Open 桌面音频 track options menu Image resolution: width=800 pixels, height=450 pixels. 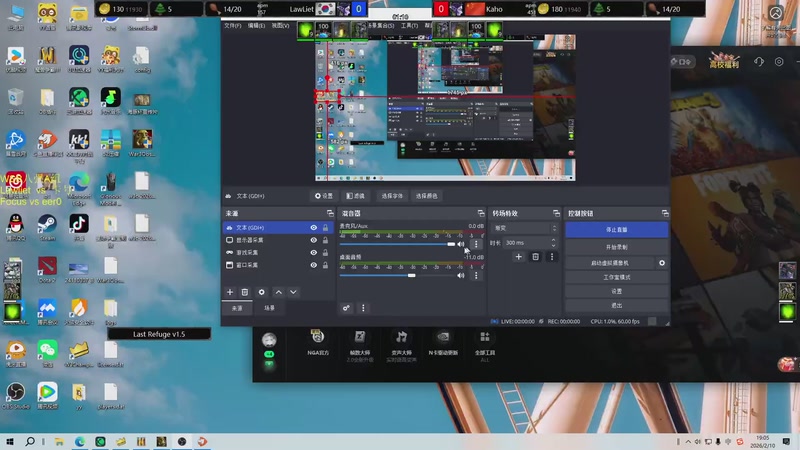tap(476, 276)
